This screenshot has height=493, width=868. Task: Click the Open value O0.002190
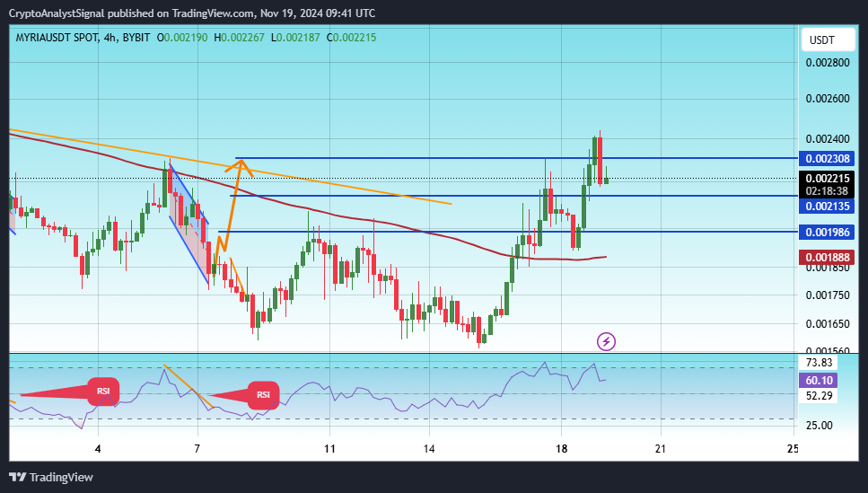[182, 38]
